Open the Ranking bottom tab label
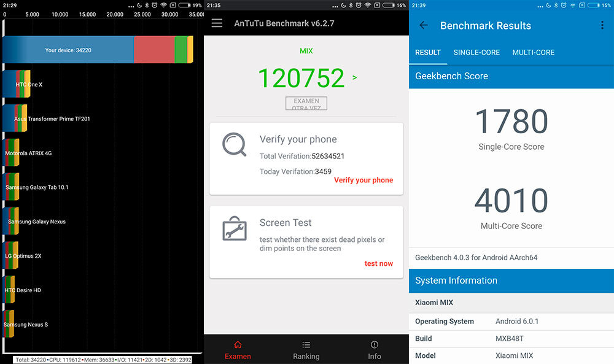Image resolution: width=614 pixels, height=364 pixels. point(306,356)
